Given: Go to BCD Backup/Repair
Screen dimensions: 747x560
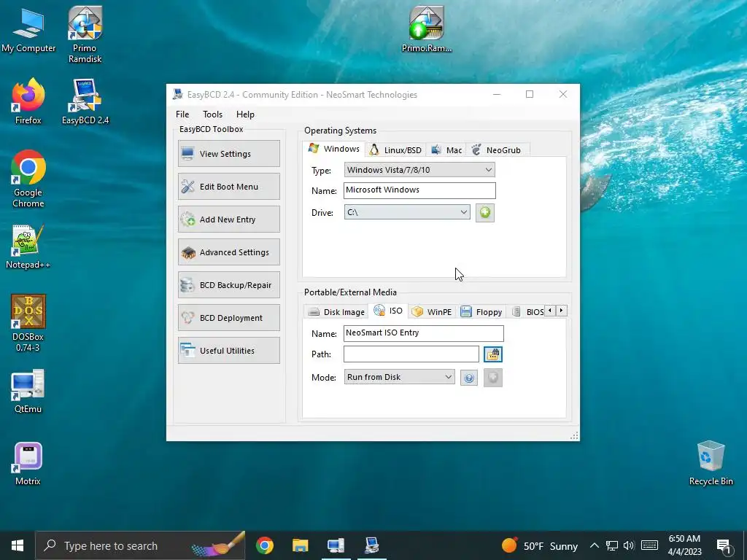Looking at the screenshot, I should click(x=228, y=285).
